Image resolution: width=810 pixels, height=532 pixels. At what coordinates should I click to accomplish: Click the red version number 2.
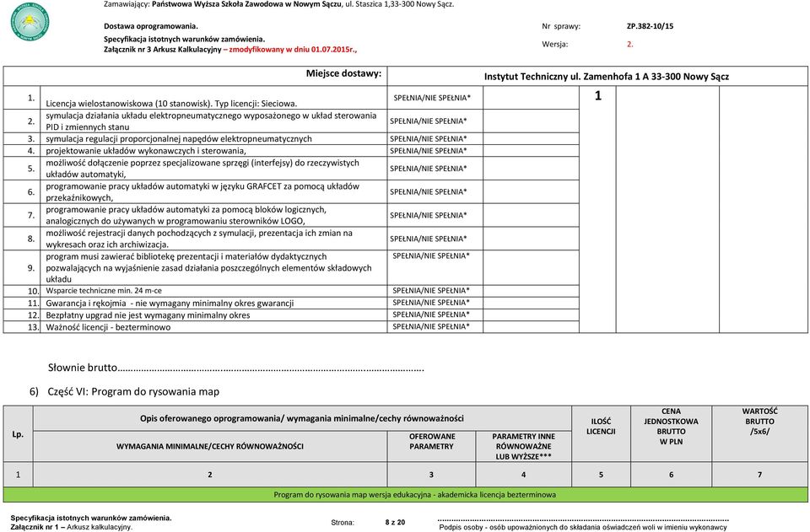629,45
